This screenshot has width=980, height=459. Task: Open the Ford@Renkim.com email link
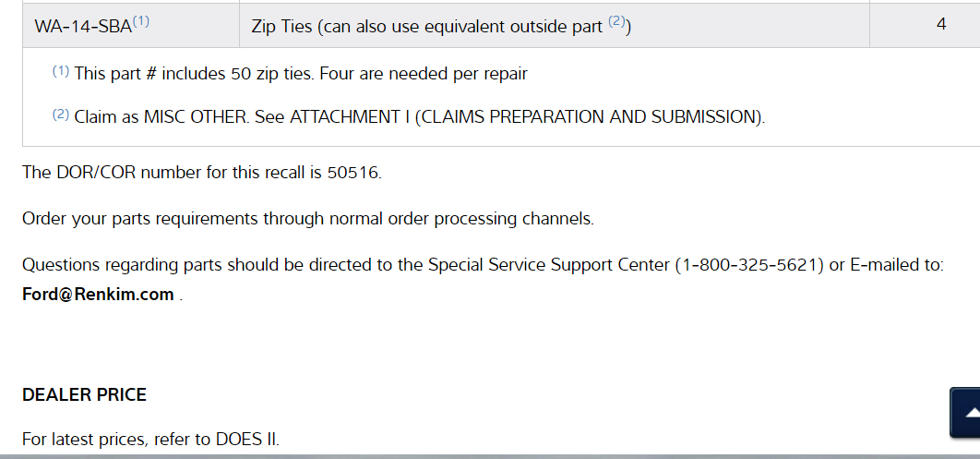pos(98,295)
